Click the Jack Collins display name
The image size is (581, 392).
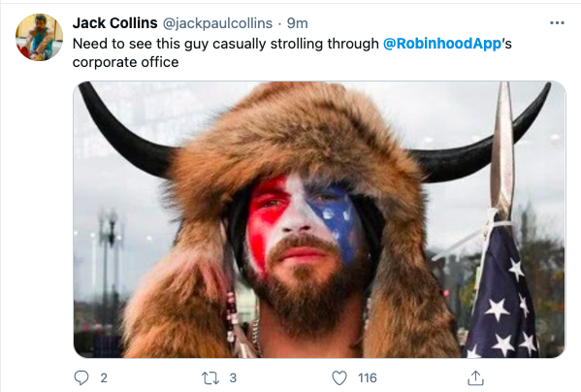[x=114, y=23]
